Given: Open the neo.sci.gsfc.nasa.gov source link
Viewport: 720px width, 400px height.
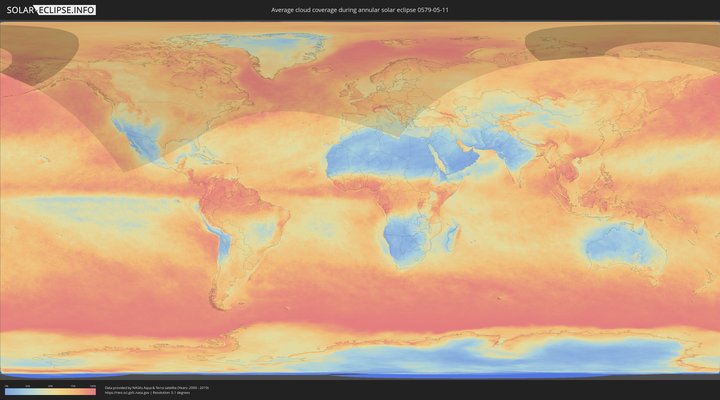Looking at the screenshot, I should (125, 393).
